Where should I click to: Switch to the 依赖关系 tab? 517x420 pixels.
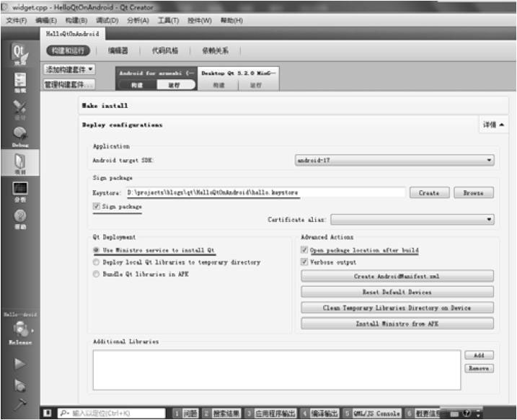[x=215, y=50]
